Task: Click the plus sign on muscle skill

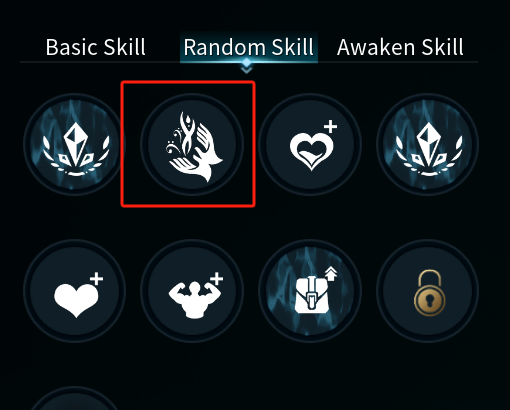Action: [x=216, y=279]
